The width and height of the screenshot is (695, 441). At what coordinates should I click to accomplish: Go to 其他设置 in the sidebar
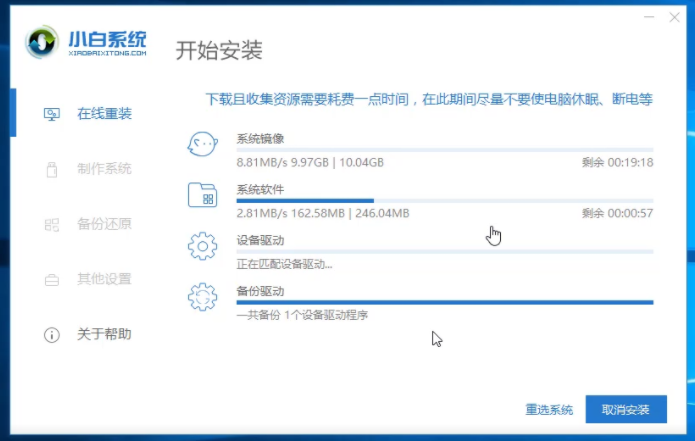(104, 279)
